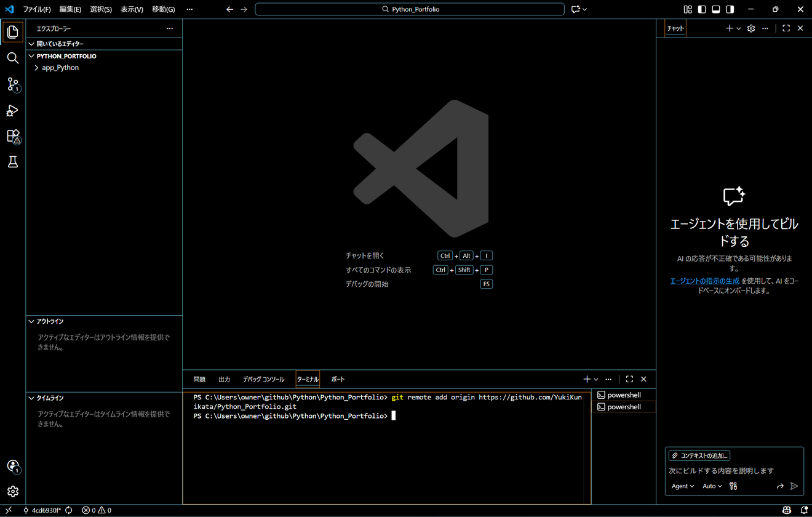Click the errors and warnings count in status bar
Screen dimensions: 812x517
[x=97, y=510]
